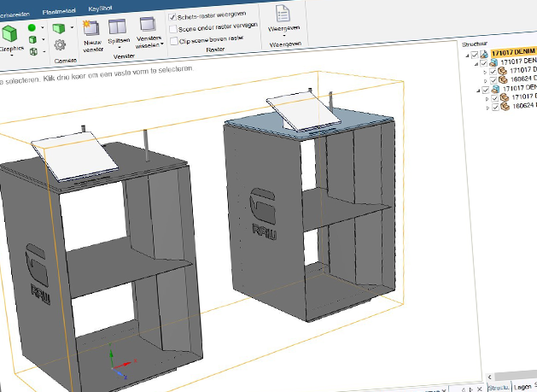Open the Plaatmetaal ribbon tab
537x392 pixels.
pyautogui.click(x=59, y=12)
